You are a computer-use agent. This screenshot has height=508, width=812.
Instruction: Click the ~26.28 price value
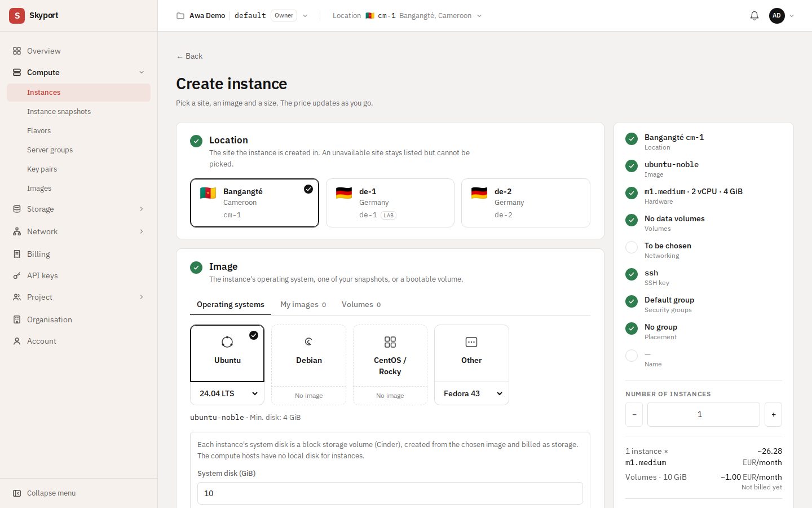pyautogui.click(x=770, y=451)
